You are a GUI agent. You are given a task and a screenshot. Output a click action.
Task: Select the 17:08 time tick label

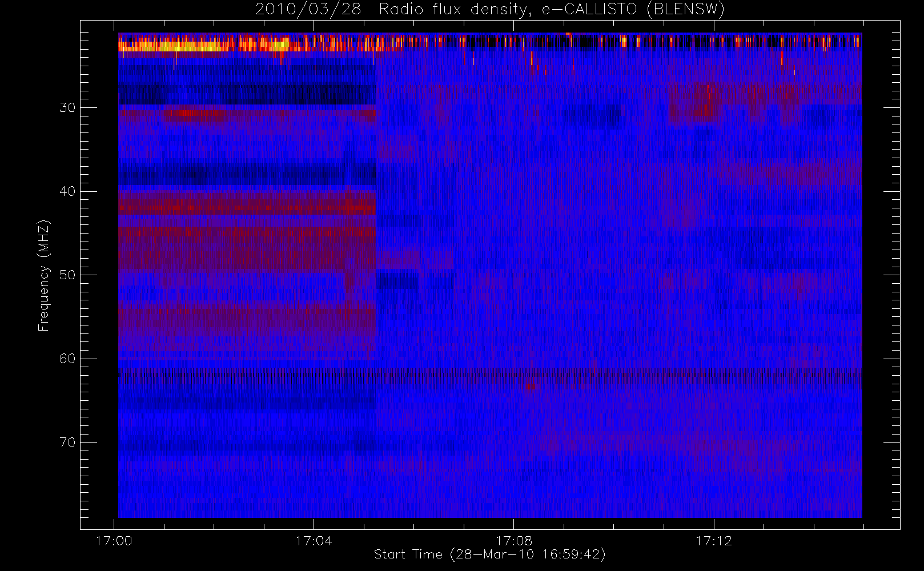tap(514, 541)
